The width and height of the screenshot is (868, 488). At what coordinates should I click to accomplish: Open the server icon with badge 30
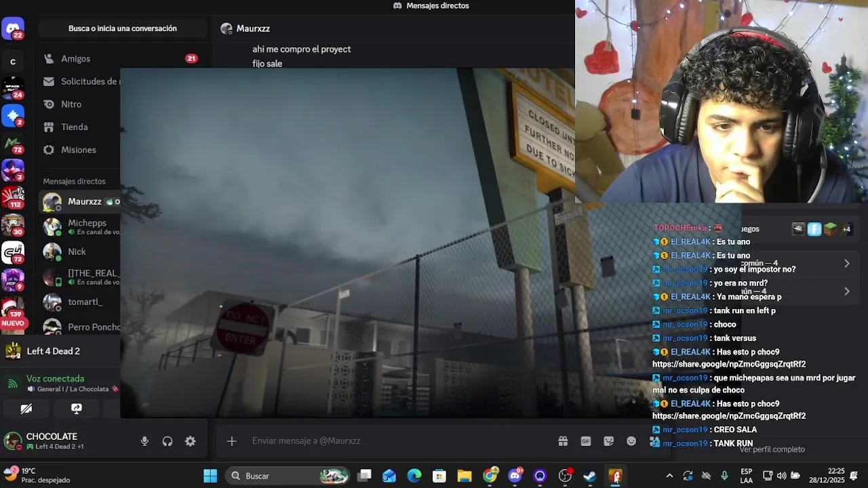click(13, 225)
